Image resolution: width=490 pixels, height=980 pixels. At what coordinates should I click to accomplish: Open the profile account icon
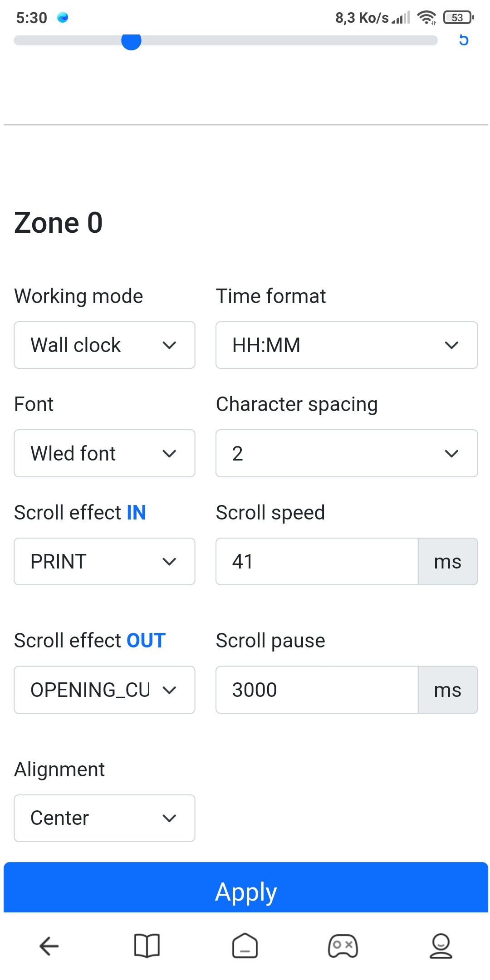pos(441,946)
